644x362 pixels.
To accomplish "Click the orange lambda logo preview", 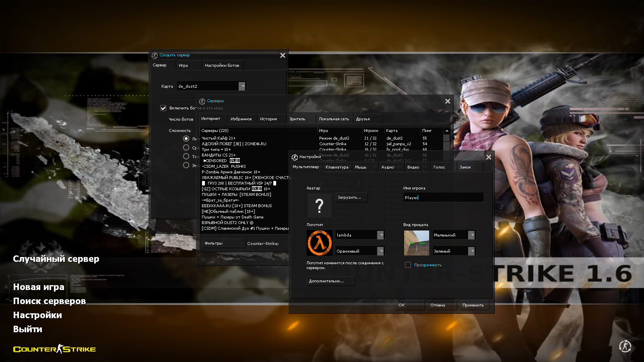I will [x=320, y=243].
